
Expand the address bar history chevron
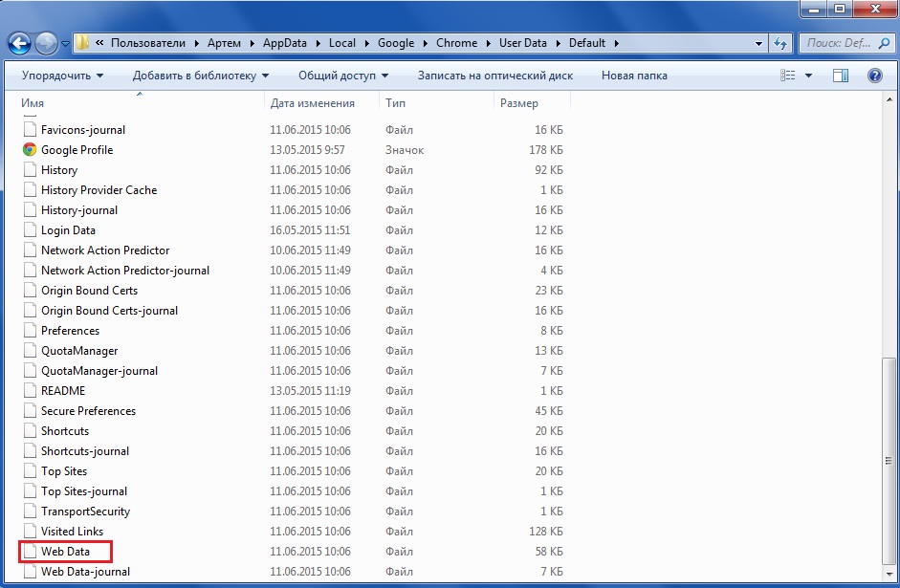pos(760,43)
